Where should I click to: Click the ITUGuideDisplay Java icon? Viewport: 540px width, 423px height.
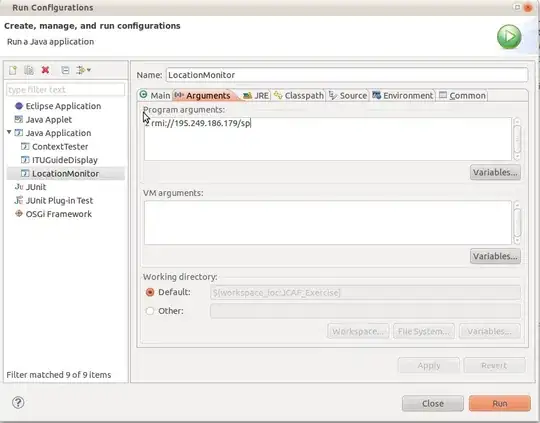(25, 160)
